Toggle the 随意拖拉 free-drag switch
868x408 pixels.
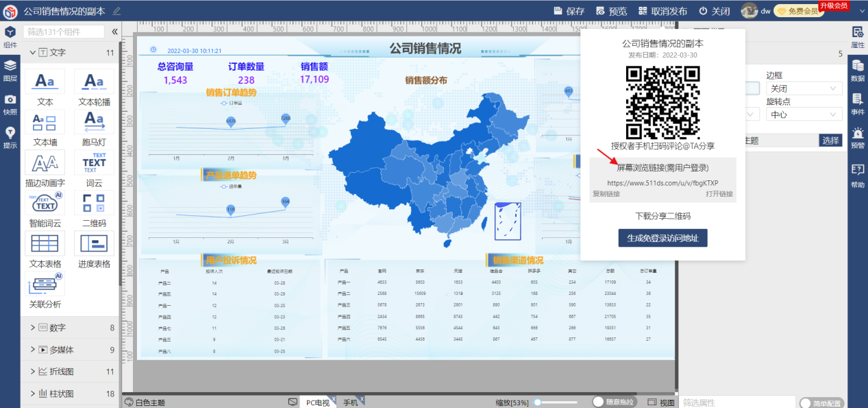613,403
